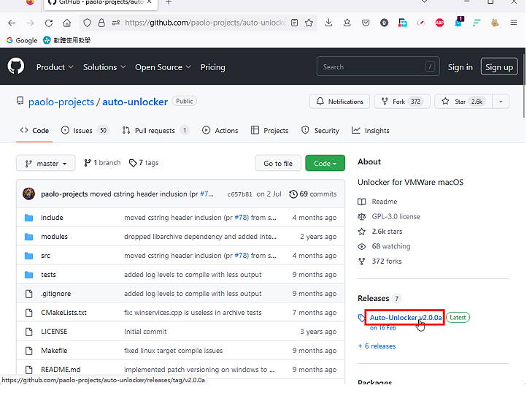Screen dimensions: 532x396
Task: Switch to the Projects tab
Action: (x=269, y=131)
